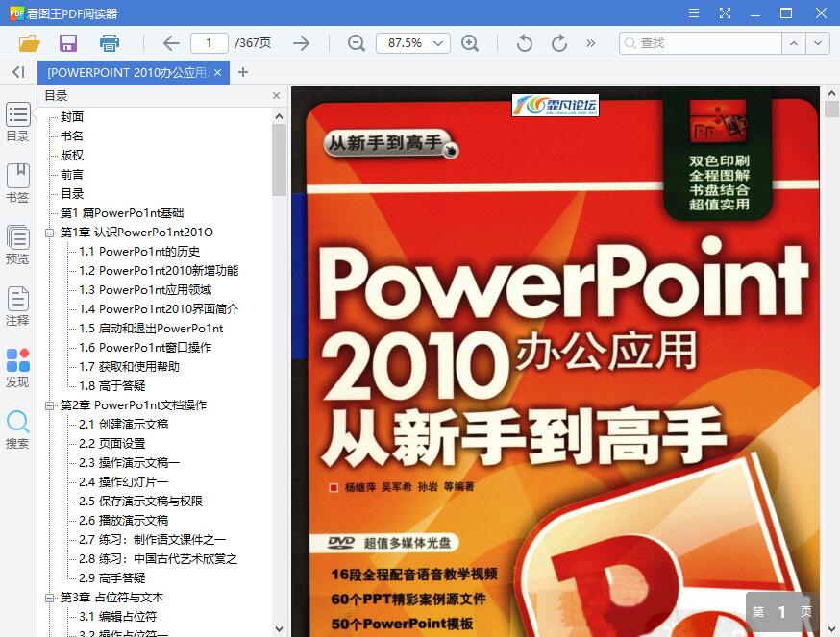Image resolution: width=840 pixels, height=637 pixels.
Task: Open section 2.9 高手答疑
Action: (111, 578)
